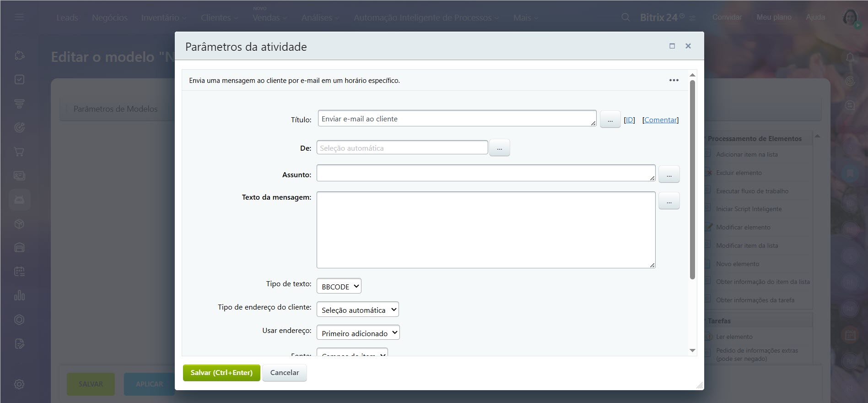Open the robot automation icon in the left sidebar
Viewport: 868px width, 403px height.
[x=19, y=200]
